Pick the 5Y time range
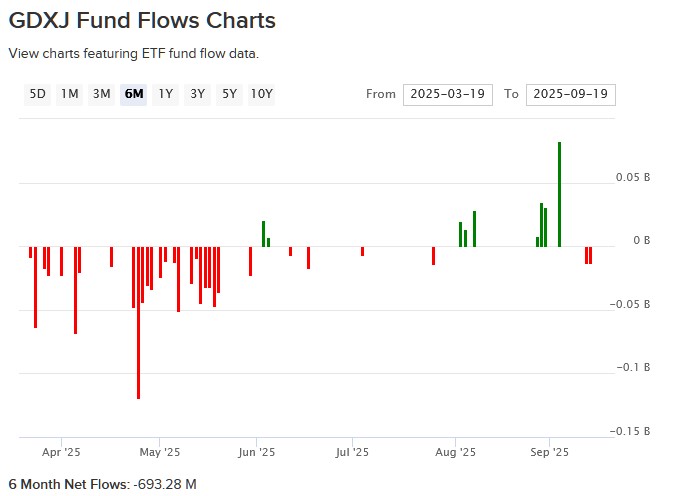Screen dimensions: 681x496 [x=229, y=94]
